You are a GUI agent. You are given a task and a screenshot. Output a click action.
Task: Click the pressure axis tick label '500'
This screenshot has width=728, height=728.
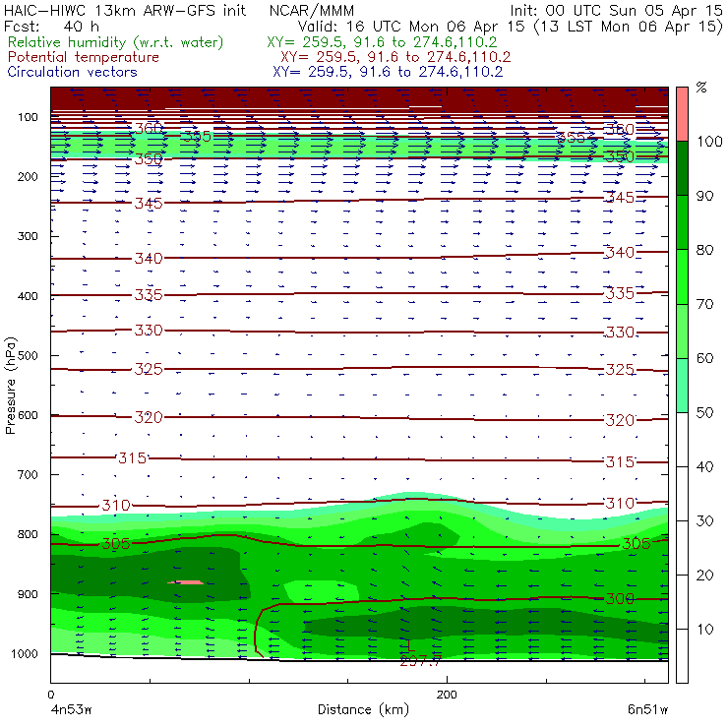pyautogui.click(x=28, y=356)
